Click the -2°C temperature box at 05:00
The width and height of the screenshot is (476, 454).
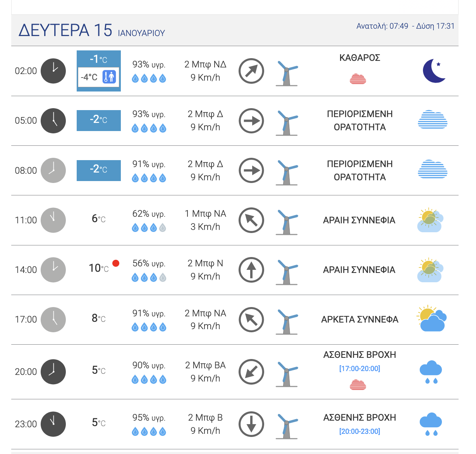coord(99,120)
